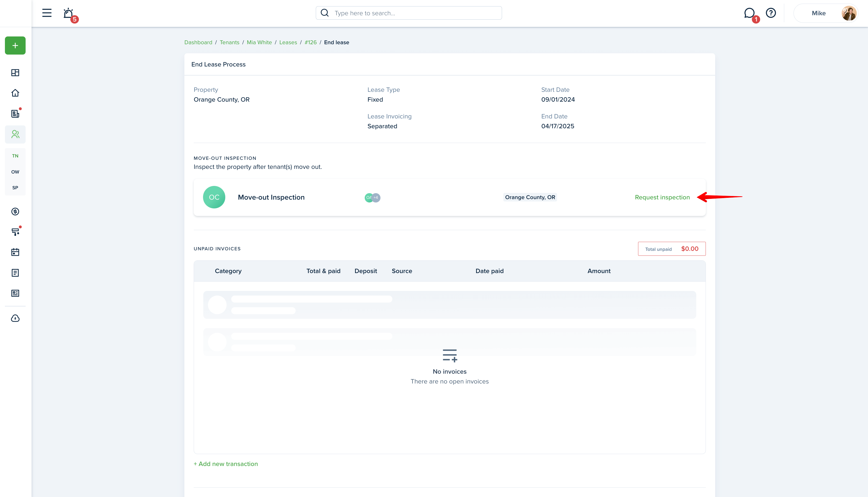Click the Amount column header
The height and width of the screenshot is (497, 868).
coord(599,271)
